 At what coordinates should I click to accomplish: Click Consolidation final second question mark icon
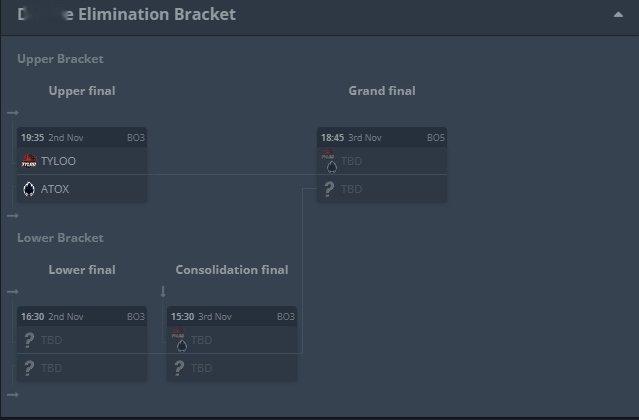[179, 368]
